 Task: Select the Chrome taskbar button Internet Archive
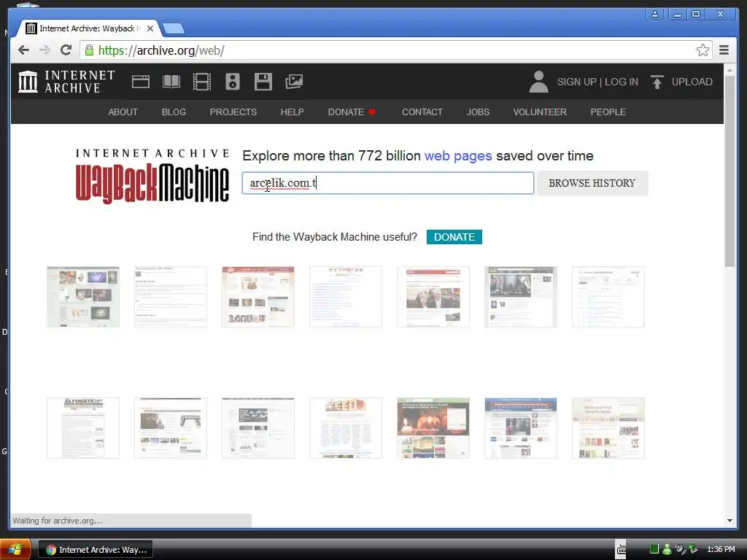click(96, 550)
